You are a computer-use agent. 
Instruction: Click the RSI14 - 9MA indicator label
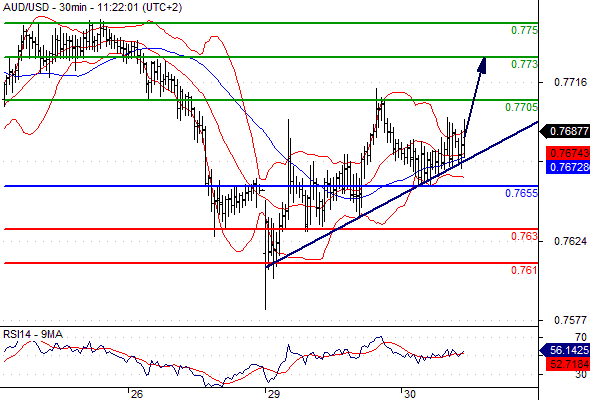click(33, 334)
